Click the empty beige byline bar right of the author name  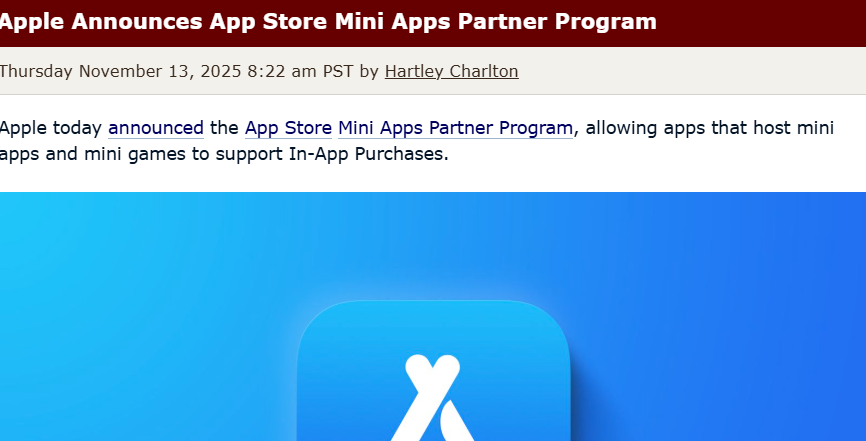692,71
